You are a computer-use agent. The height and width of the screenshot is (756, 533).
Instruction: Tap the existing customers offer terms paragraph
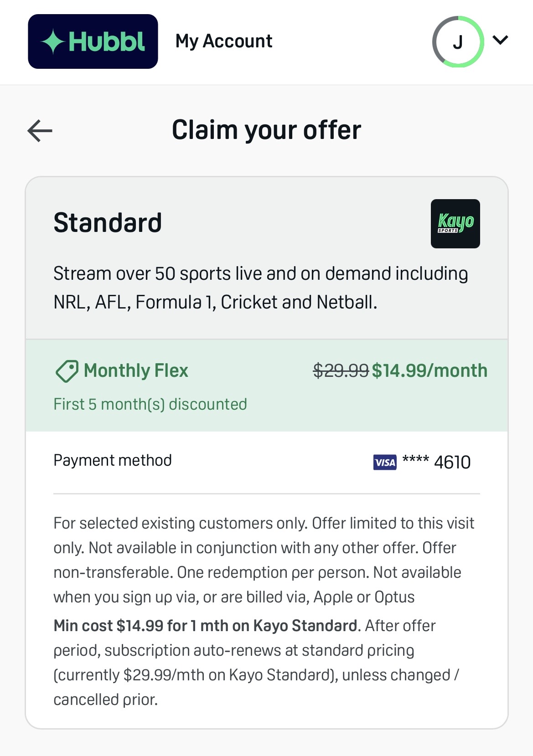pyautogui.click(x=264, y=560)
